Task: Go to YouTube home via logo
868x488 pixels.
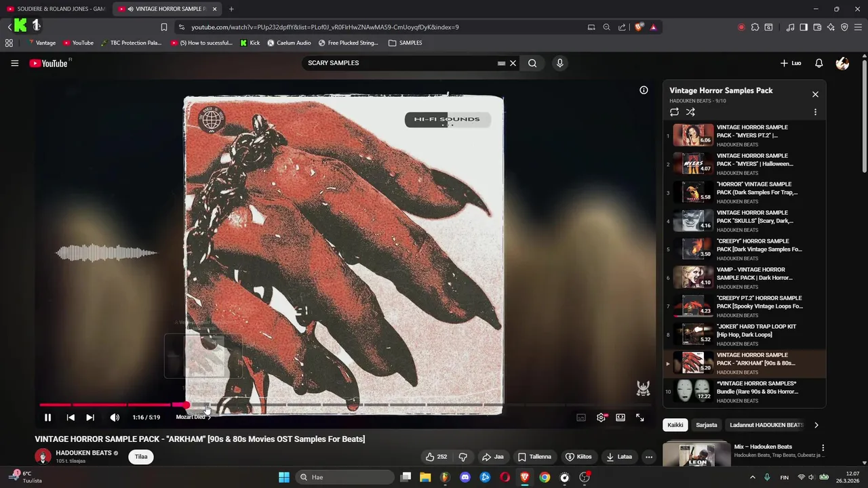Action: coord(49,63)
